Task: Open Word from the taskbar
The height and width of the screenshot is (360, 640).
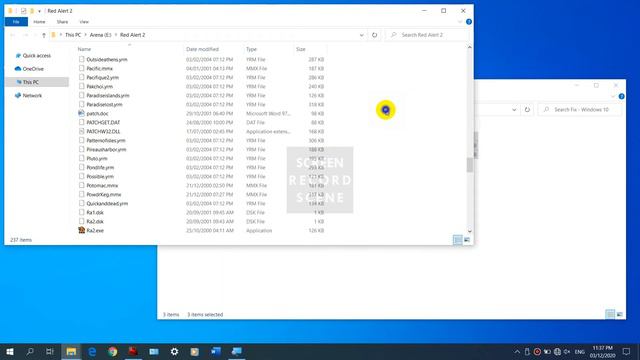Action: pyautogui.click(x=216, y=351)
